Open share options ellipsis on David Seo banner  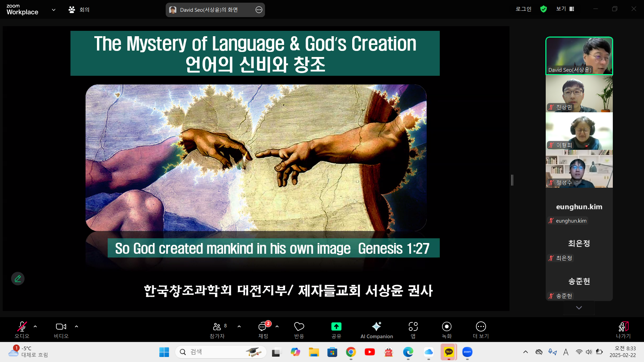(x=259, y=10)
